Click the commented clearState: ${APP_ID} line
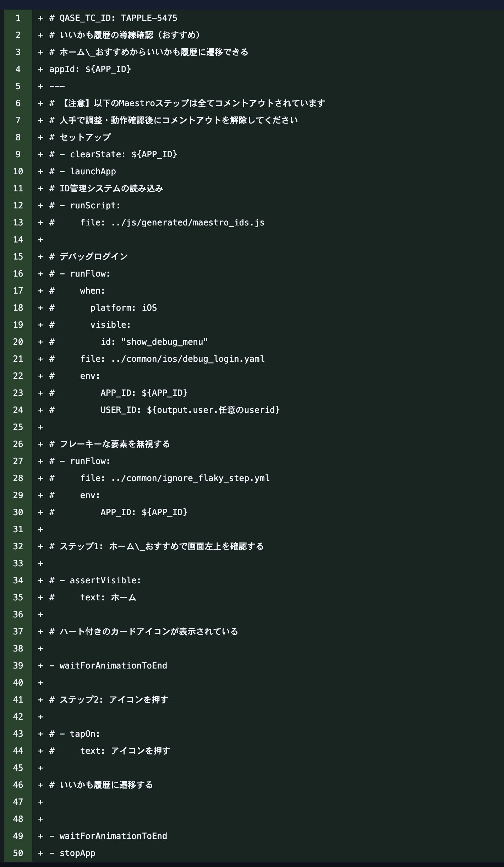 113,154
